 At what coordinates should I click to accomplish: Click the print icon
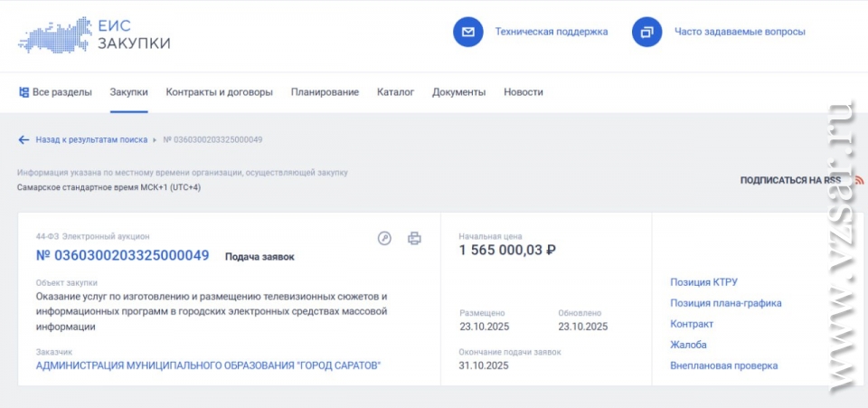point(414,239)
